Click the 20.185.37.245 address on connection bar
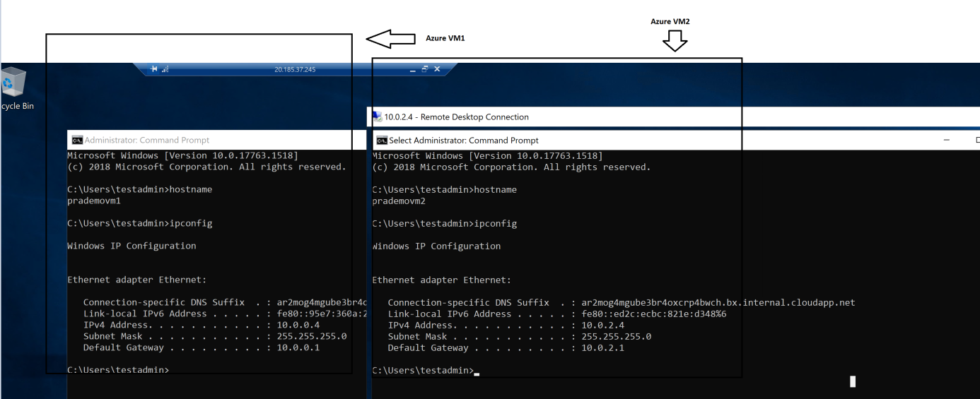980x399 pixels. [295, 70]
